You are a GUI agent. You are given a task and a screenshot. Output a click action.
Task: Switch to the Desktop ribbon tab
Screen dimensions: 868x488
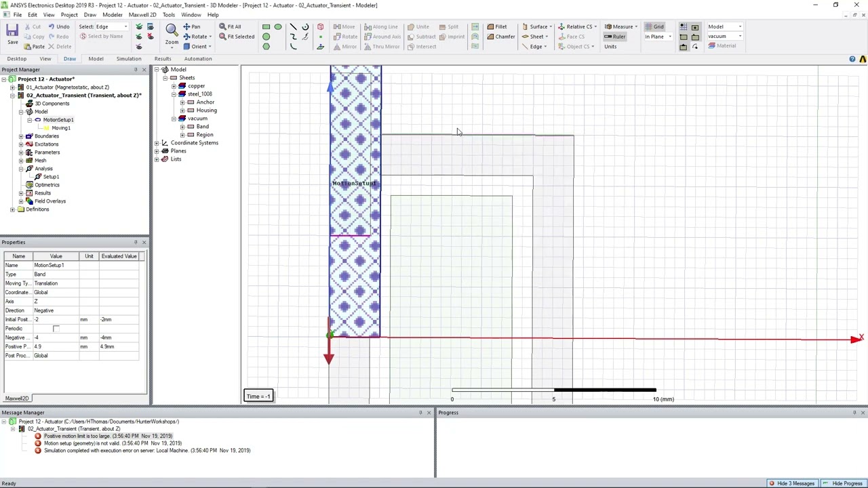(x=17, y=59)
